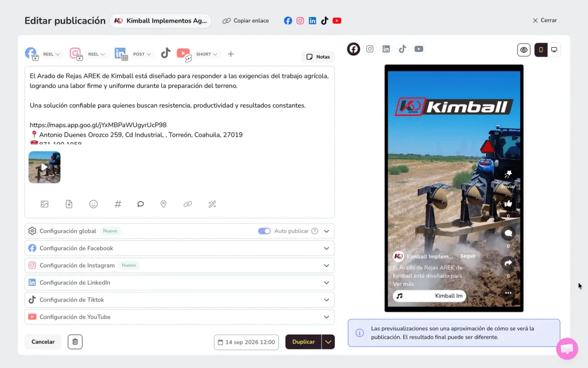Expand Configuración de YouTube section
The width and height of the screenshot is (588, 368).
(179, 317)
